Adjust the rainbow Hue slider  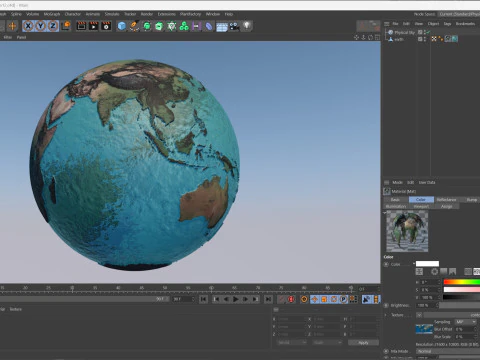462,282
